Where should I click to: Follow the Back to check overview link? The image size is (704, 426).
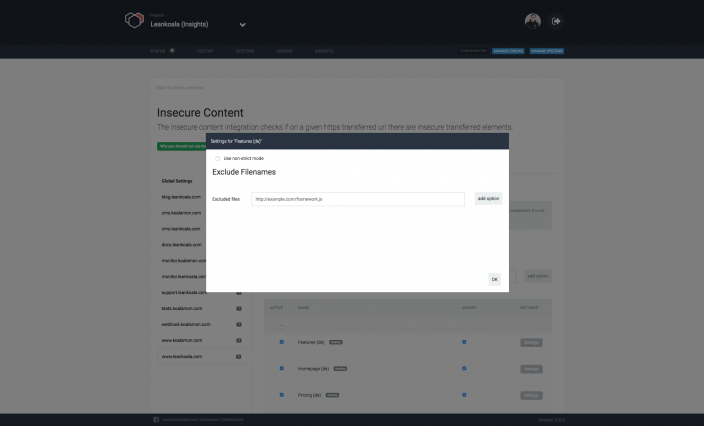(180, 88)
